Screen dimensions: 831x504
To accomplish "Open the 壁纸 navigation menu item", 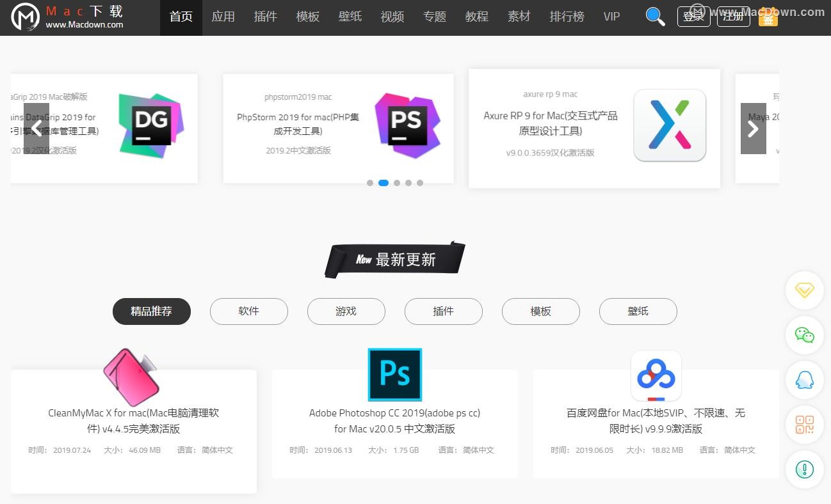I will click(x=350, y=17).
